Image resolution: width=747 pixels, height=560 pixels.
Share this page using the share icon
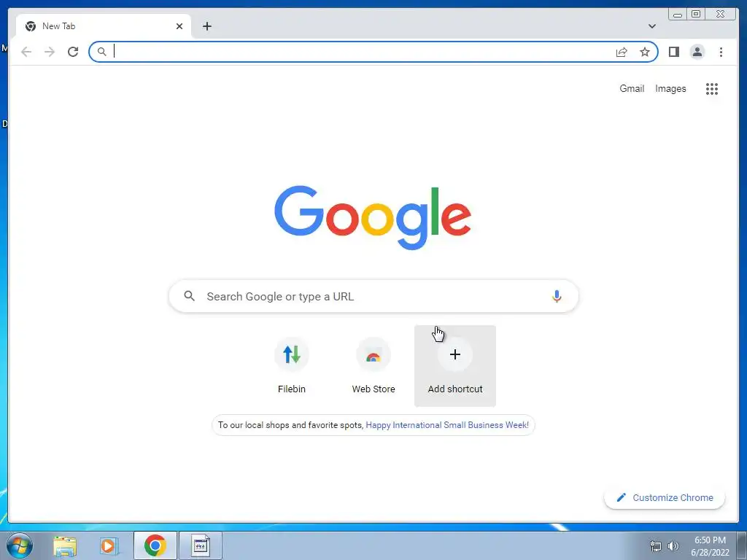[x=622, y=52]
